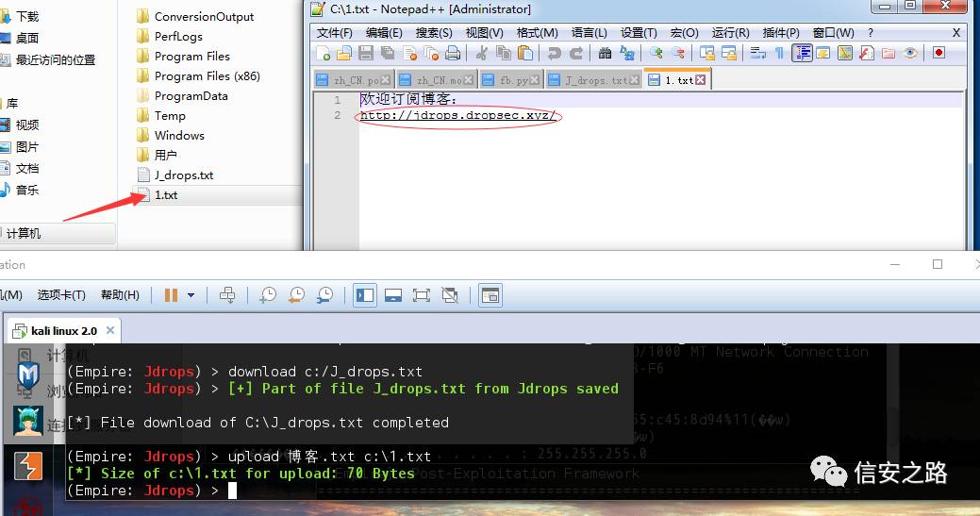
Task: Click Metasploit icon in Kali dock
Action: coord(28,376)
